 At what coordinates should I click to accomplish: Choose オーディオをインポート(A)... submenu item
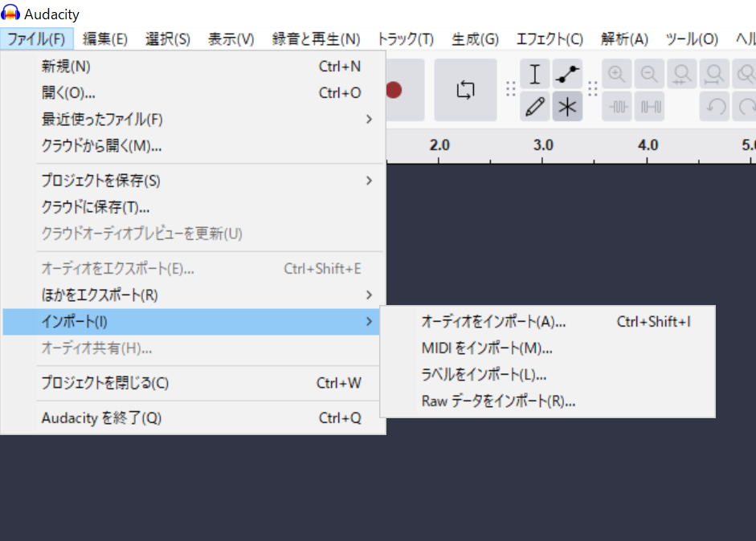(x=548, y=321)
